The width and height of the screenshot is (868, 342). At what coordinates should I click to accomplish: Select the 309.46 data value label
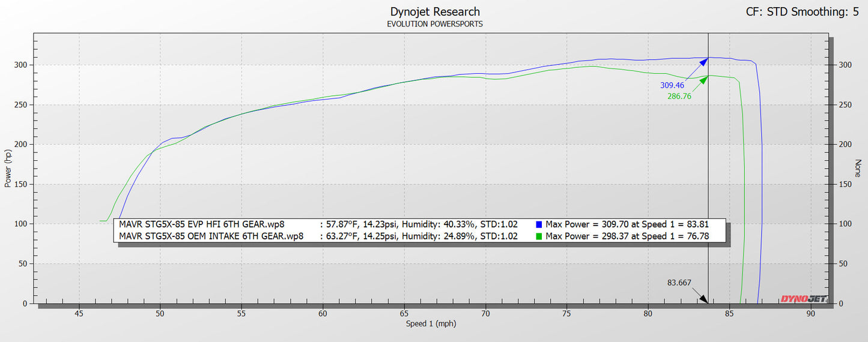point(673,85)
